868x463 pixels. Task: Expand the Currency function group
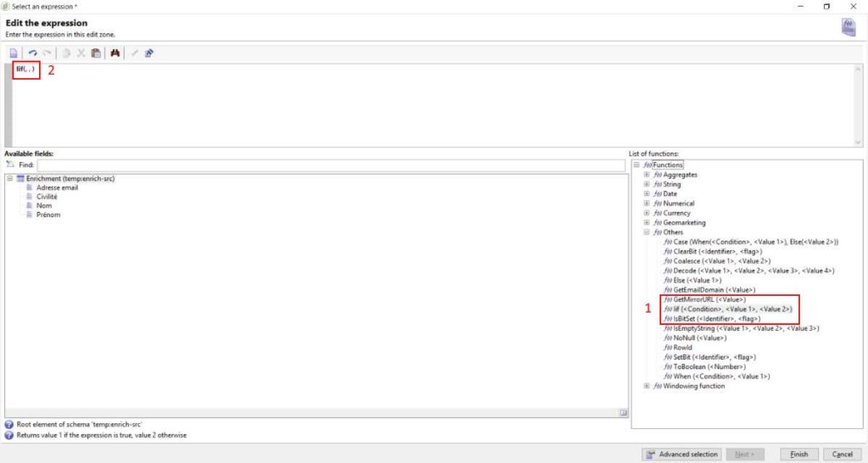tap(646, 213)
